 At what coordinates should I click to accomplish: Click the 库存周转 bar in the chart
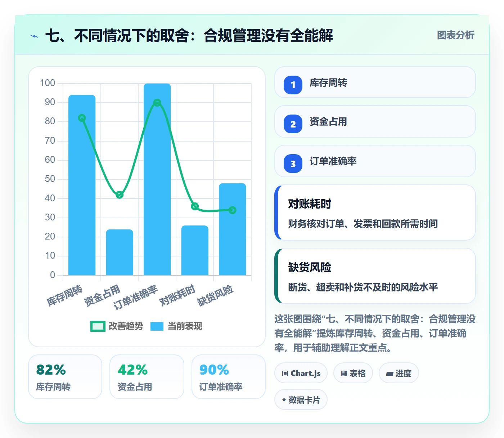pyautogui.click(x=82, y=185)
